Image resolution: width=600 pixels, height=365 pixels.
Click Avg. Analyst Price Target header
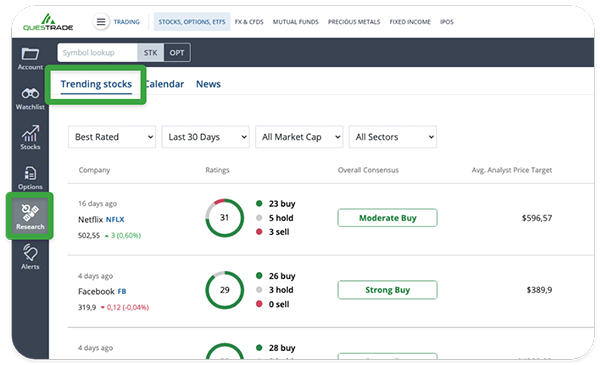click(x=512, y=170)
